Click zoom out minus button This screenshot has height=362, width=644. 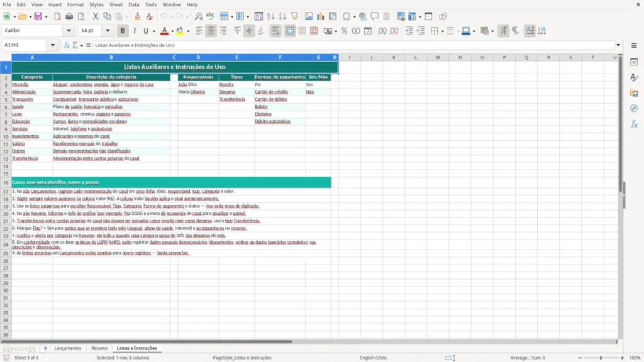pos(580,358)
